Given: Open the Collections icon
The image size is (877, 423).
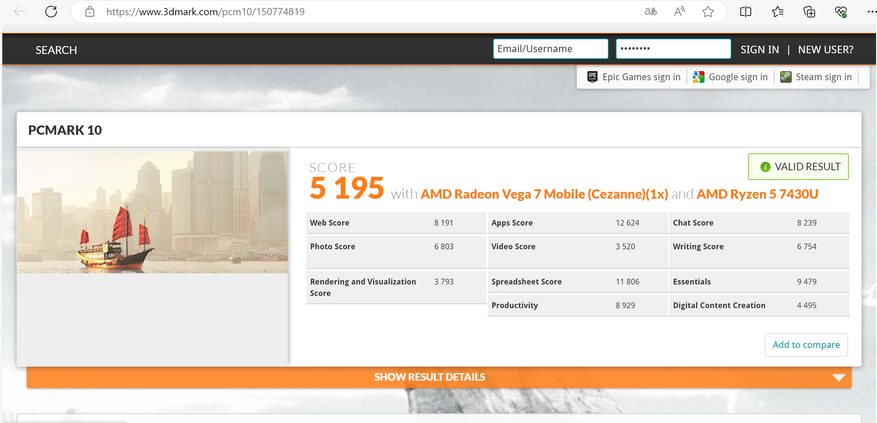Looking at the screenshot, I should tap(809, 11).
